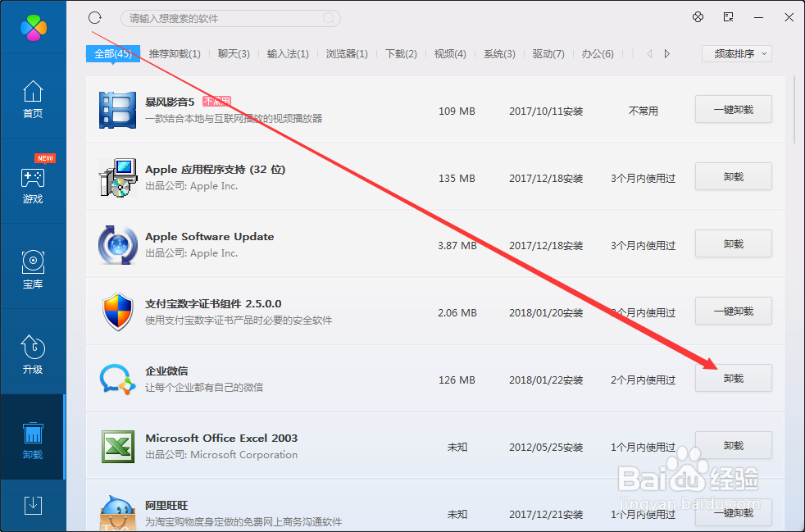Uninstall Microsoft Office Excel 2003
This screenshot has width=805, height=532.
(733, 445)
